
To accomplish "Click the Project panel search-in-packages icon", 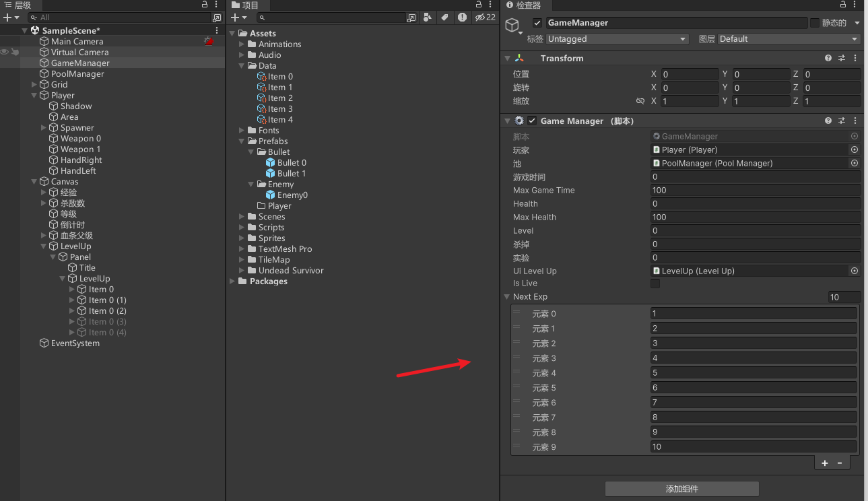I will [411, 18].
